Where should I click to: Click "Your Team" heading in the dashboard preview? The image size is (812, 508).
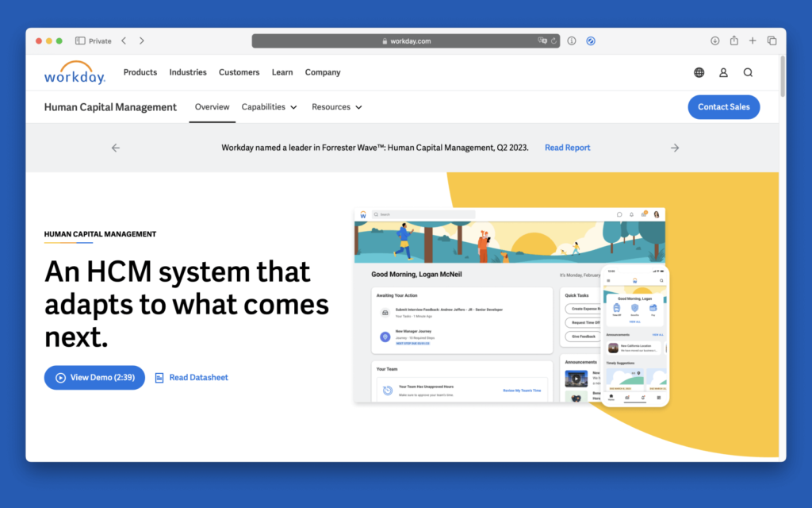(387, 369)
